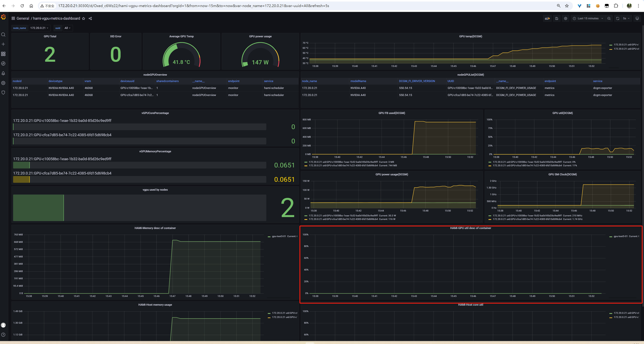Share dashboard using share icon
The width and height of the screenshot is (644, 344).
[90, 18]
